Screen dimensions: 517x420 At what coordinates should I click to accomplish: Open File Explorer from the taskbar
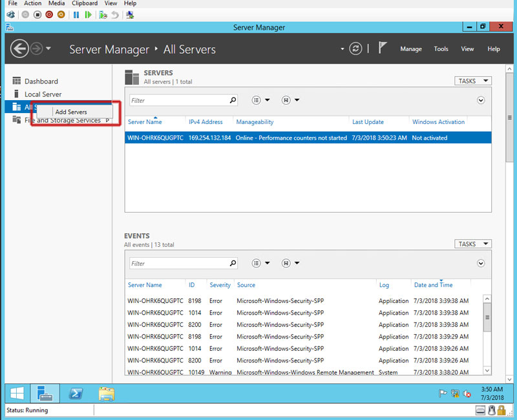coord(107,394)
